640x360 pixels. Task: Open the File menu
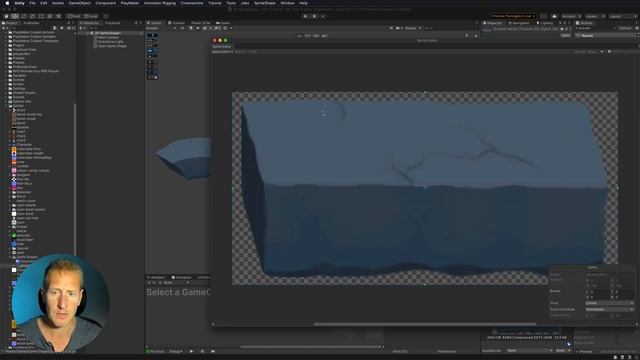(x=32, y=3)
